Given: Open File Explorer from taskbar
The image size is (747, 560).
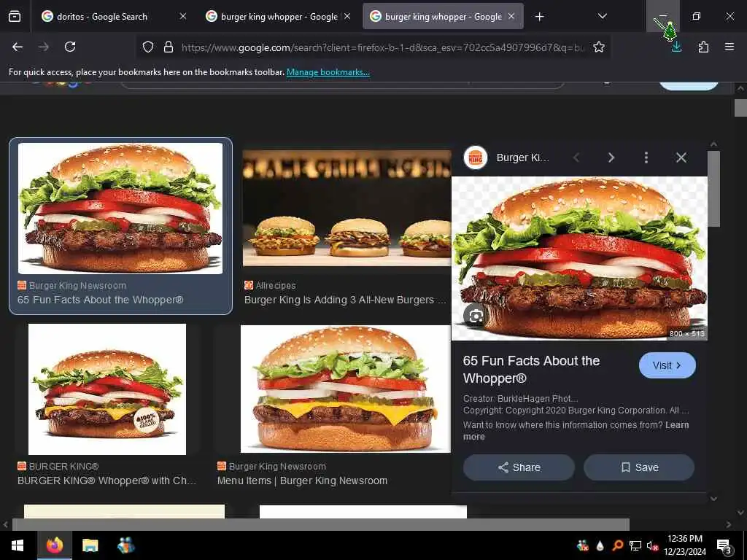Looking at the screenshot, I should (90, 545).
